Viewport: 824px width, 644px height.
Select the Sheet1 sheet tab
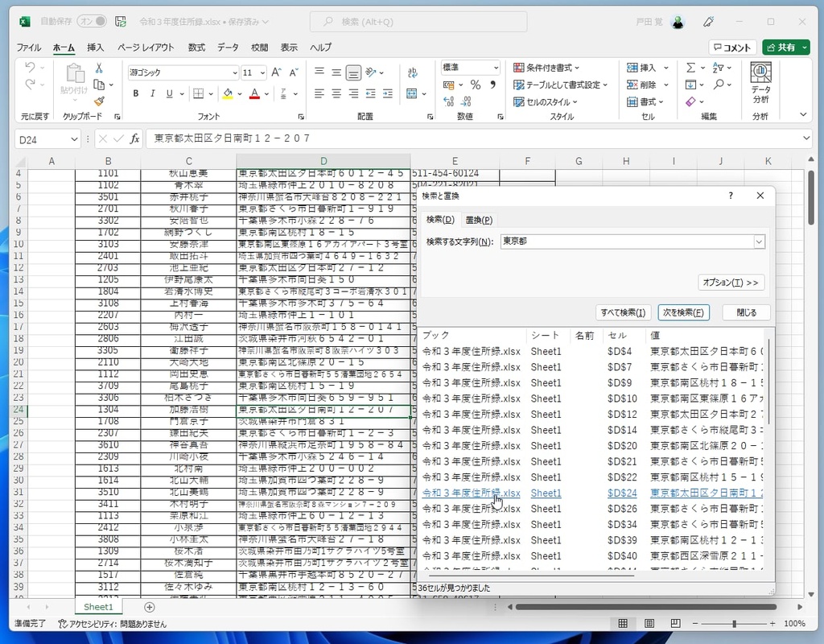pos(98,607)
